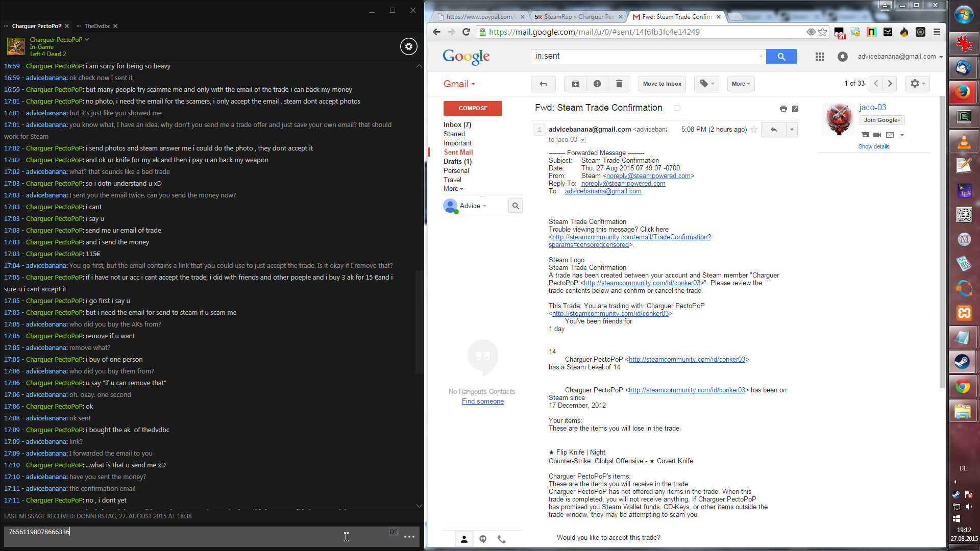The height and width of the screenshot is (551, 980).
Task: Bookmark page with Chrome star icon
Action: pyautogui.click(x=823, y=32)
